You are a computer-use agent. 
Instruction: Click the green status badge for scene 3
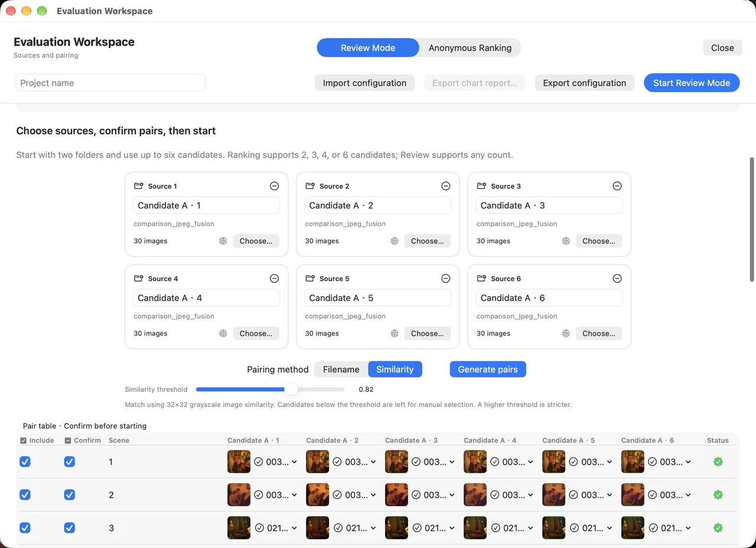(x=718, y=528)
